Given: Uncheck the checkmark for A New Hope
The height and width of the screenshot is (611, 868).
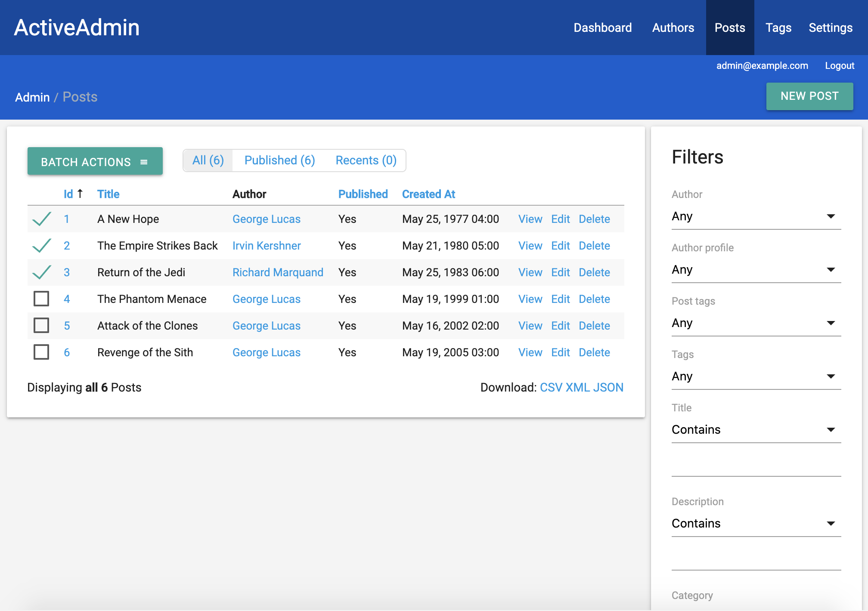Looking at the screenshot, I should 42,219.
